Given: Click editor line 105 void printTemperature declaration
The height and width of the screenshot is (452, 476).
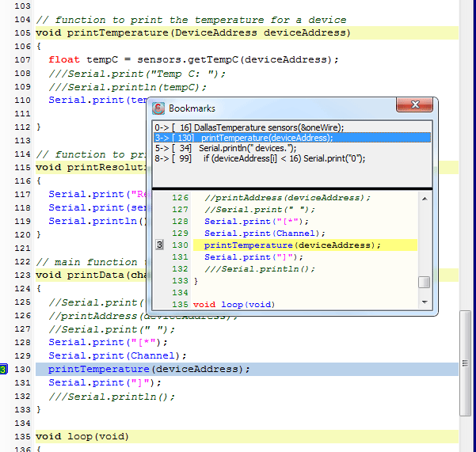Looking at the screenshot, I should coord(193,32).
